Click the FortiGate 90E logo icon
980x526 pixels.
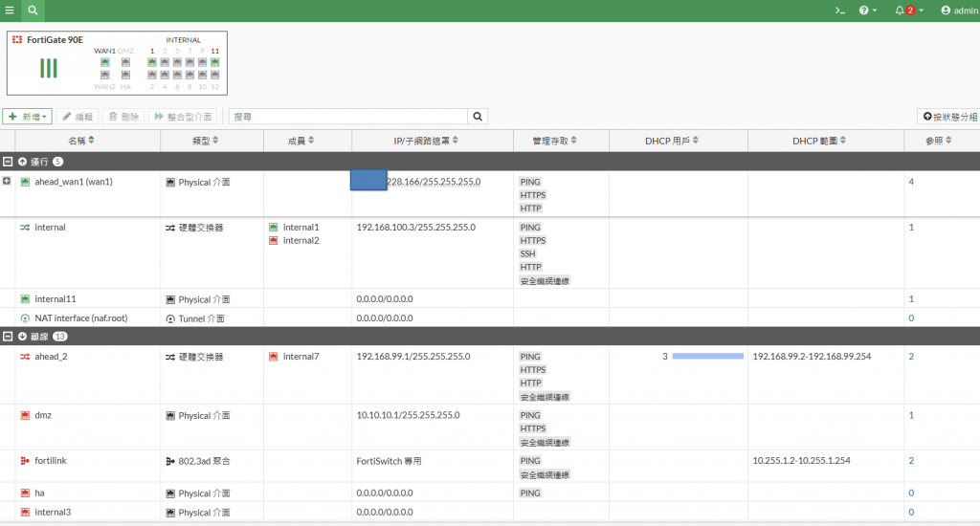[x=17, y=39]
